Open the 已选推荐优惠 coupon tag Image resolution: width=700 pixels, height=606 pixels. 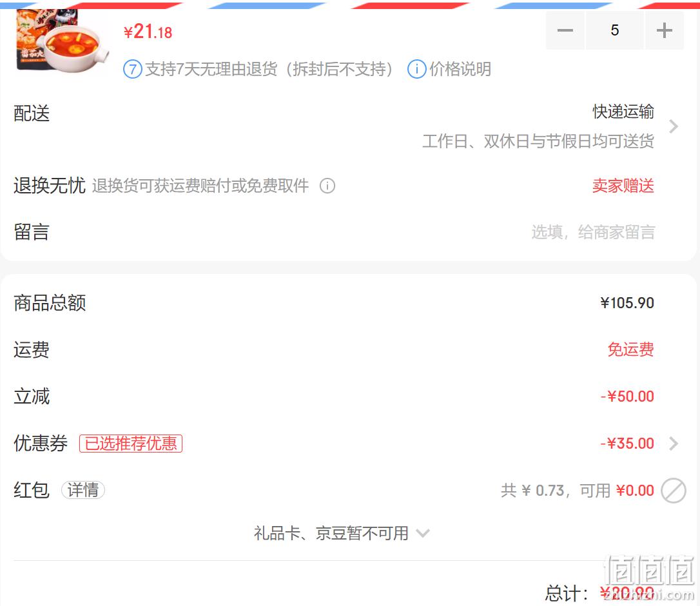(x=131, y=444)
